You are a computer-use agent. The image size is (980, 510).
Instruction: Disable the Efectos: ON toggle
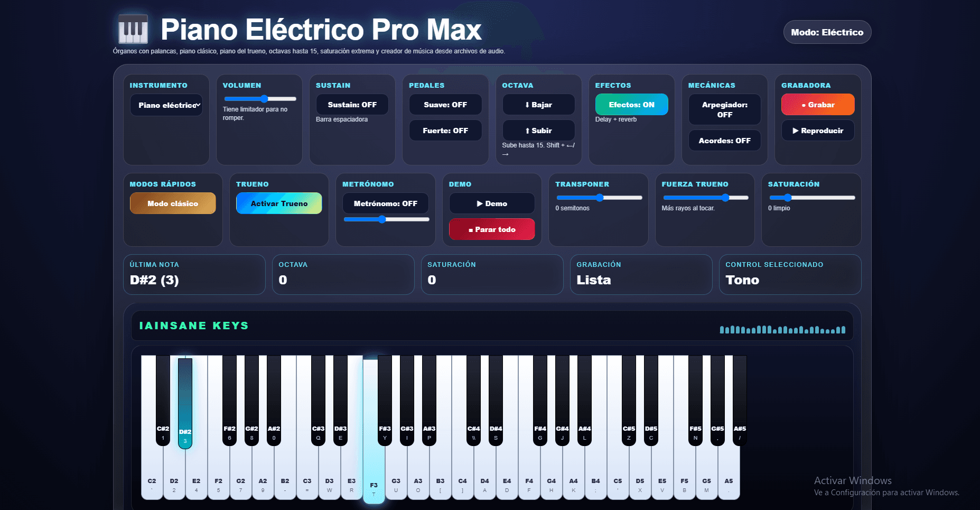(632, 105)
